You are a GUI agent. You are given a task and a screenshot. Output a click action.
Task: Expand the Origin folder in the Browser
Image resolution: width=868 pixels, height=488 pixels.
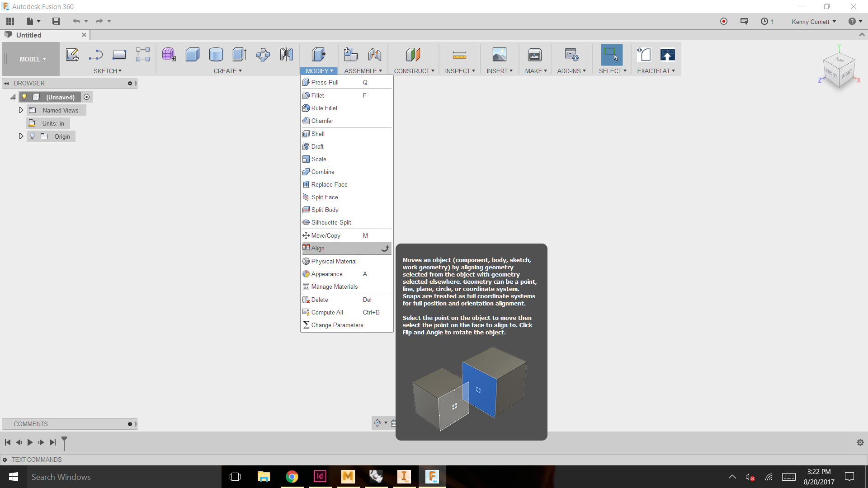click(20, 136)
